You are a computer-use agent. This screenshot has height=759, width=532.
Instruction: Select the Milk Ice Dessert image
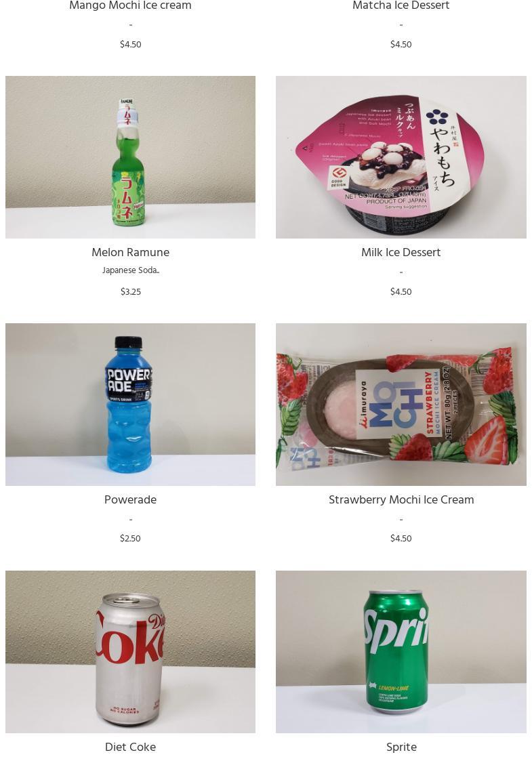click(x=401, y=157)
